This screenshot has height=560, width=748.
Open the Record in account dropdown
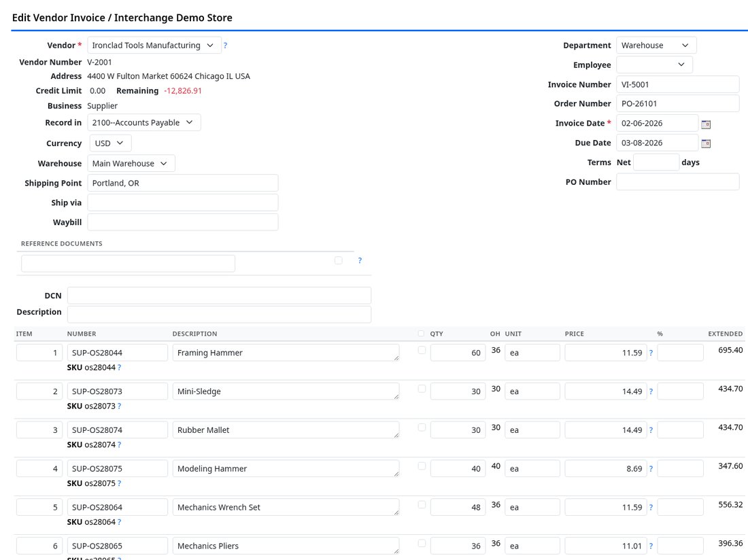click(144, 122)
